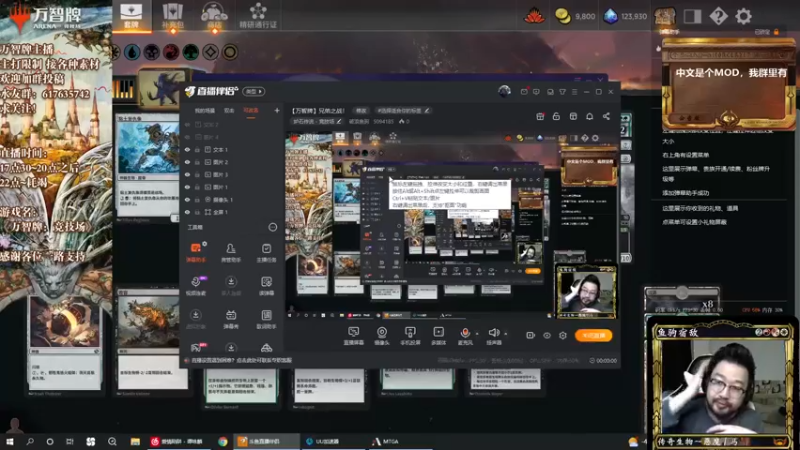The image size is (800, 450).
Task: Mute the microphone in streaming app
Action: pyautogui.click(x=465, y=335)
